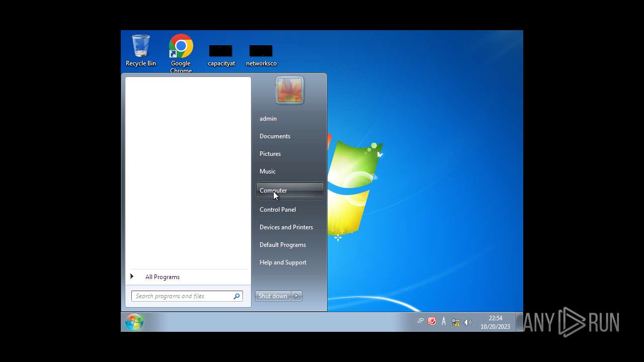Open Help and Support
Viewport: 644px width, 362px height.
[289, 262]
